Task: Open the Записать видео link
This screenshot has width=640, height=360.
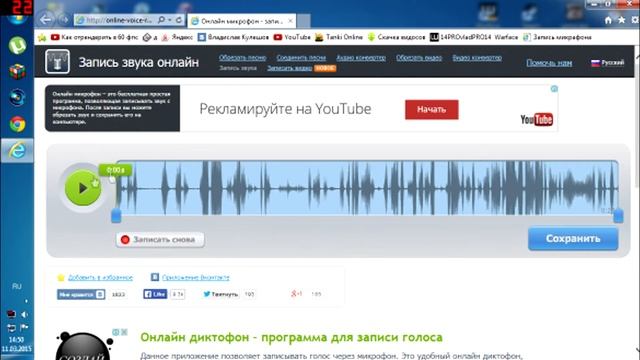Action: pyautogui.click(x=289, y=68)
